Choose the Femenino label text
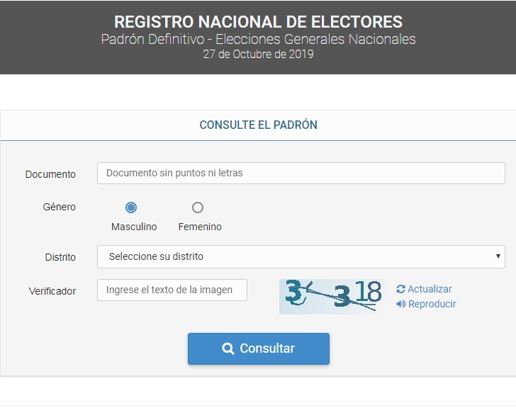The height and width of the screenshot is (420, 516). pyautogui.click(x=200, y=227)
